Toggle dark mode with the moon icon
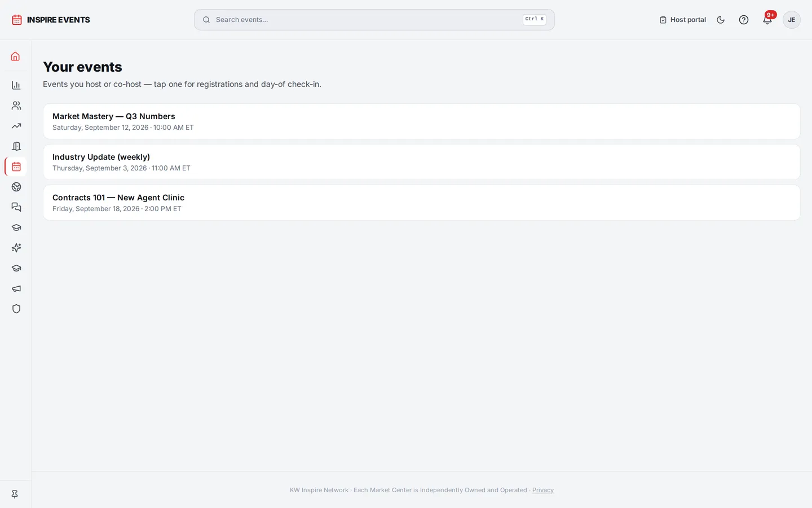 (x=721, y=20)
